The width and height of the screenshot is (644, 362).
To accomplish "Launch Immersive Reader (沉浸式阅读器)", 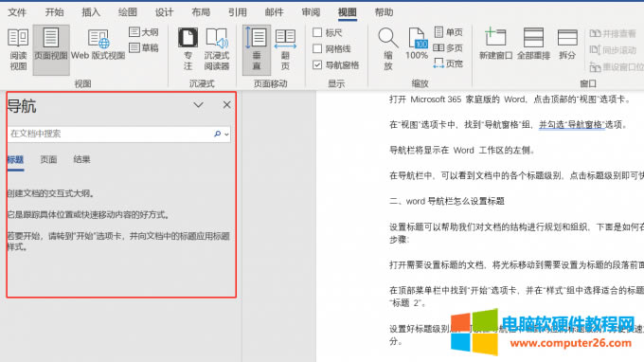I will pos(217,49).
